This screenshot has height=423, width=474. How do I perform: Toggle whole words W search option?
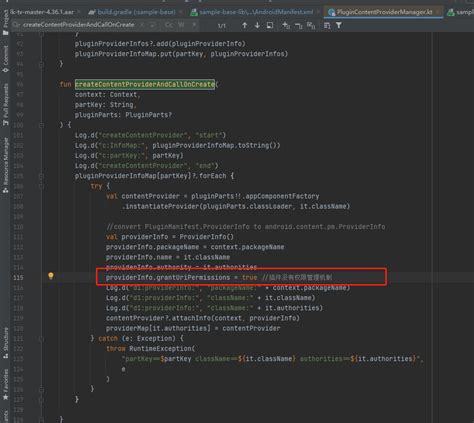(181, 25)
